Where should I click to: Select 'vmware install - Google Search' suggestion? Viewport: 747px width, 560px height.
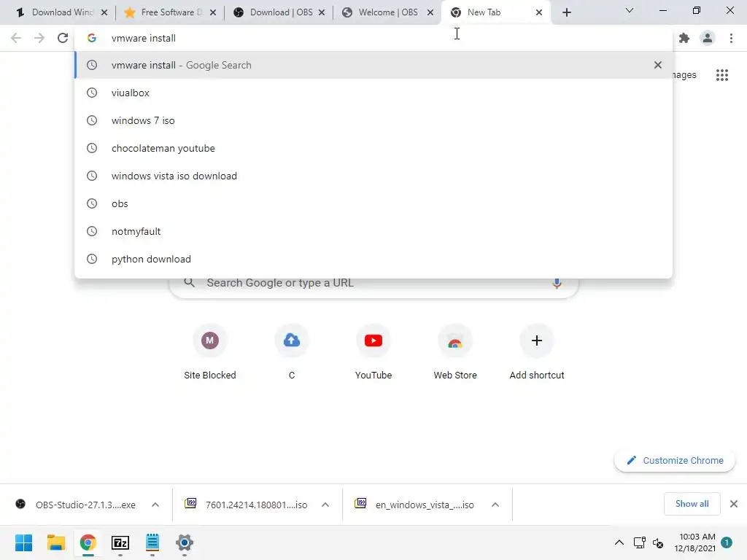pos(373,65)
